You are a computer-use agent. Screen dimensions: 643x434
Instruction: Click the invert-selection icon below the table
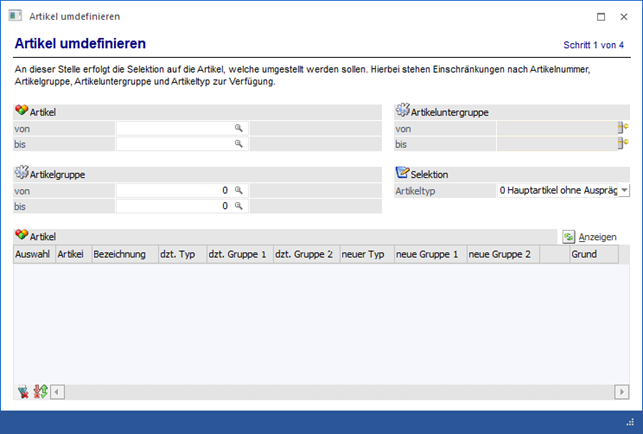(x=40, y=391)
